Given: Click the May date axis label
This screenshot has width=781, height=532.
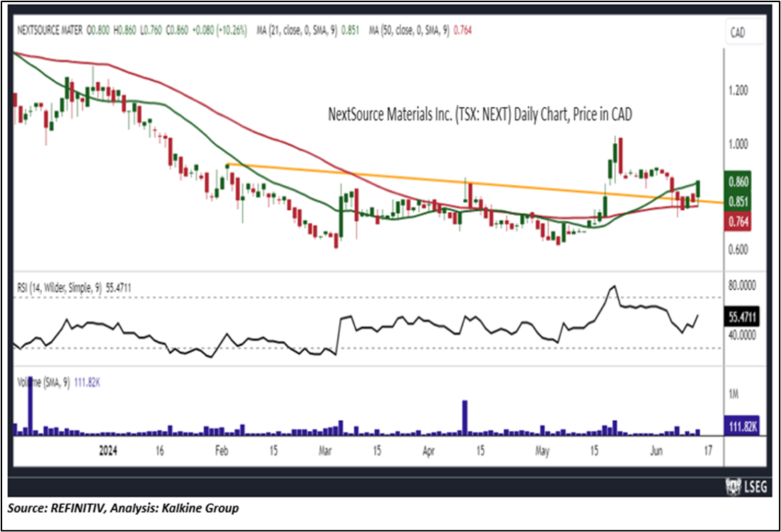Looking at the screenshot, I should pyautogui.click(x=542, y=452).
